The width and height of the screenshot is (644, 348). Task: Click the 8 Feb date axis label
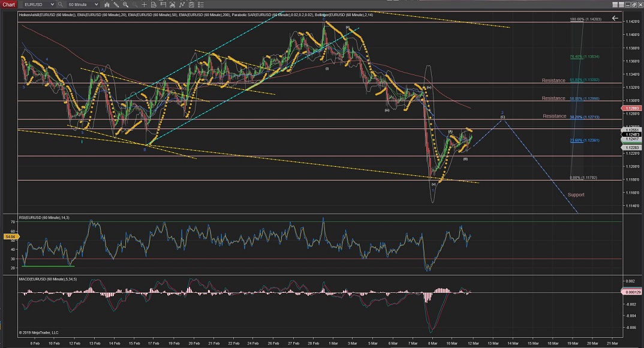(35, 343)
